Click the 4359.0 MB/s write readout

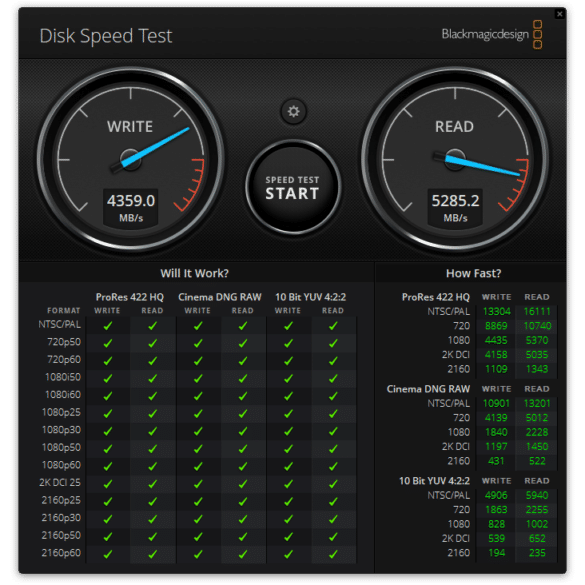tap(131, 207)
